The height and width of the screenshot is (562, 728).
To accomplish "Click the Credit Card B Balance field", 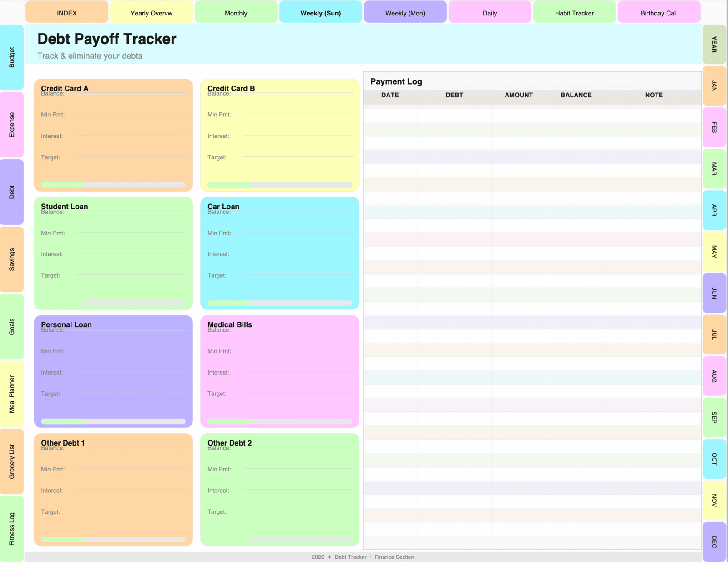I will [x=298, y=93].
